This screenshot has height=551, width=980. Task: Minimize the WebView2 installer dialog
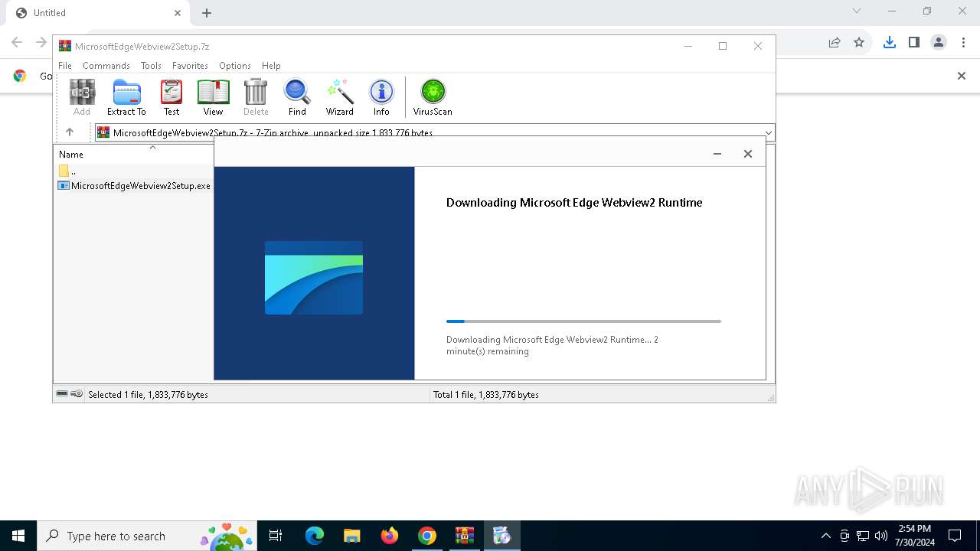[717, 154]
